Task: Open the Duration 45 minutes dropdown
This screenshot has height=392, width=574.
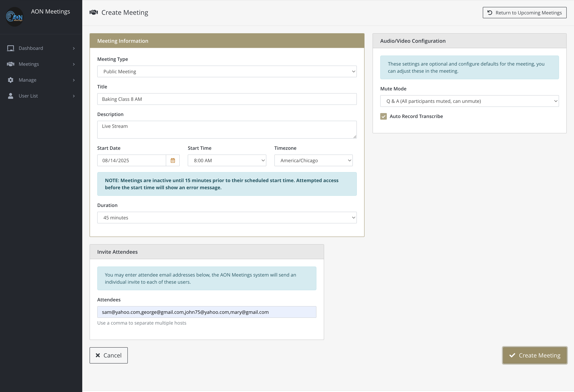Action: [x=227, y=218]
